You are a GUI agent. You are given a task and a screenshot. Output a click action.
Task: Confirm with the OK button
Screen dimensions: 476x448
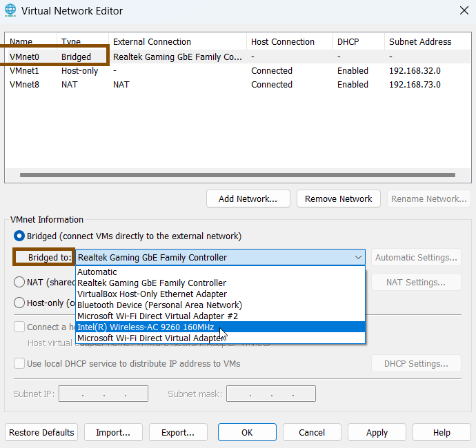click(247, 432)
